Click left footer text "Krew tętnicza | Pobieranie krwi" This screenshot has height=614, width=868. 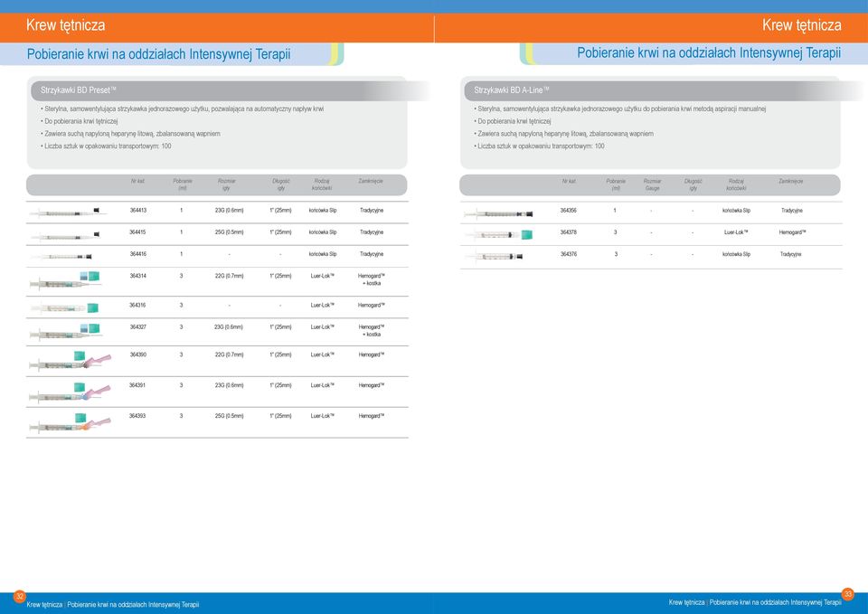coord(112,605)
